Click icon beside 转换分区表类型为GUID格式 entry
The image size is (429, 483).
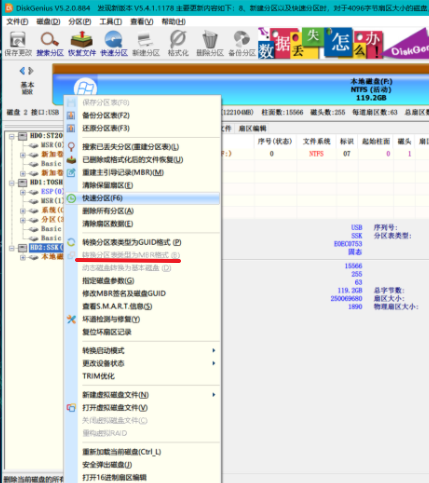point(71,242)
